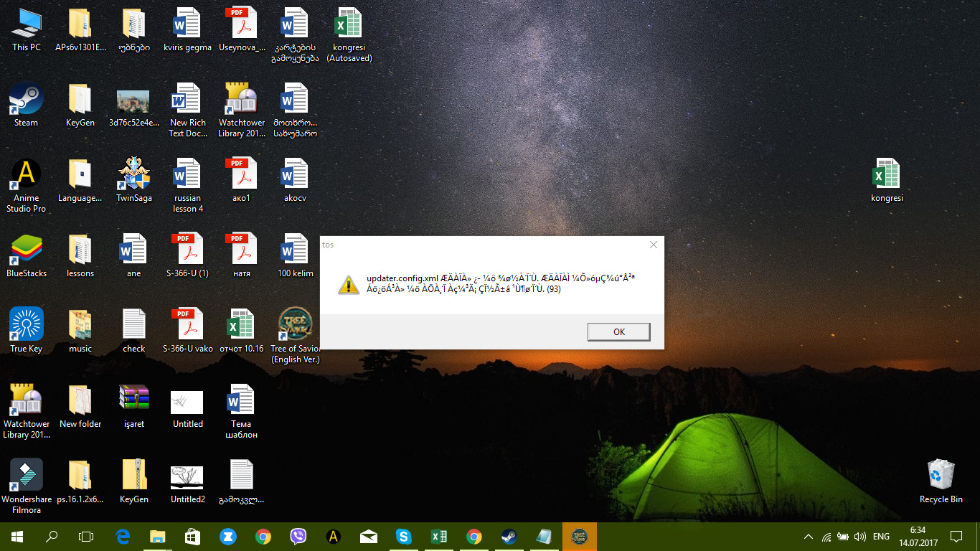Open the volume control in the tray
The height and width of the screenshot is (551, 980).
click(860, 537)
